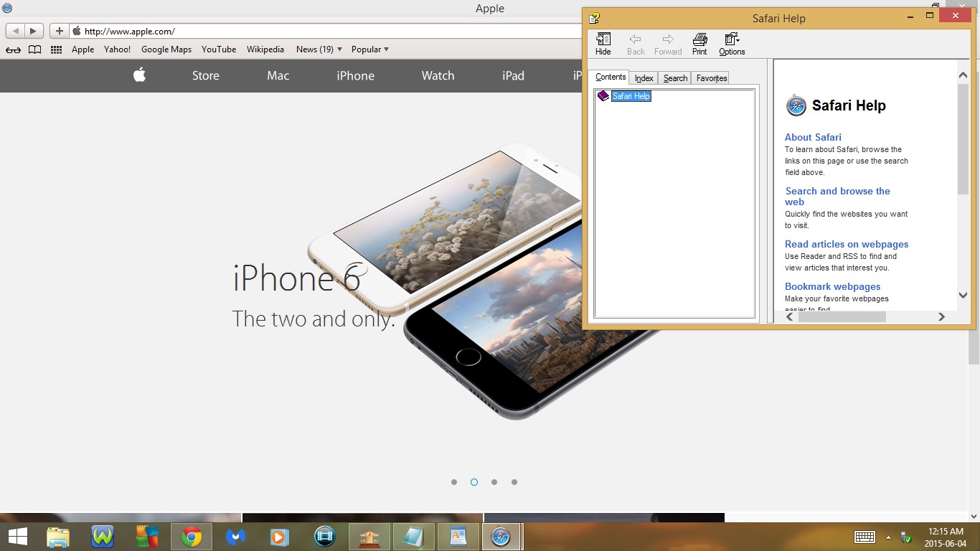Switch to the Search tab in help
Viewport: 980px width, 551px height.
tap(675, 78)
